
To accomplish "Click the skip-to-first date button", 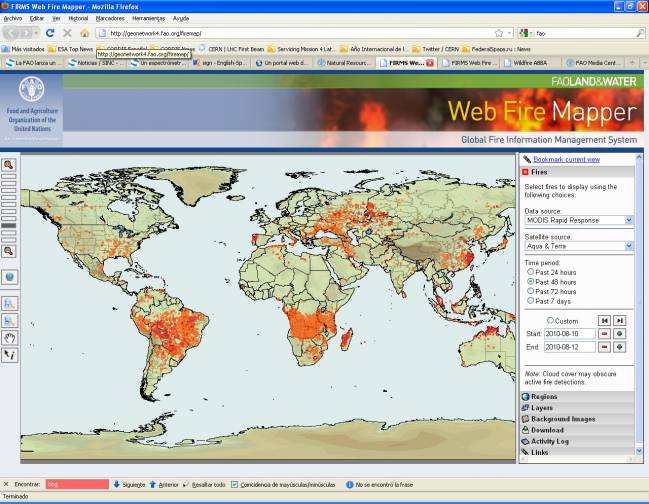I will (x=605, y=321).
